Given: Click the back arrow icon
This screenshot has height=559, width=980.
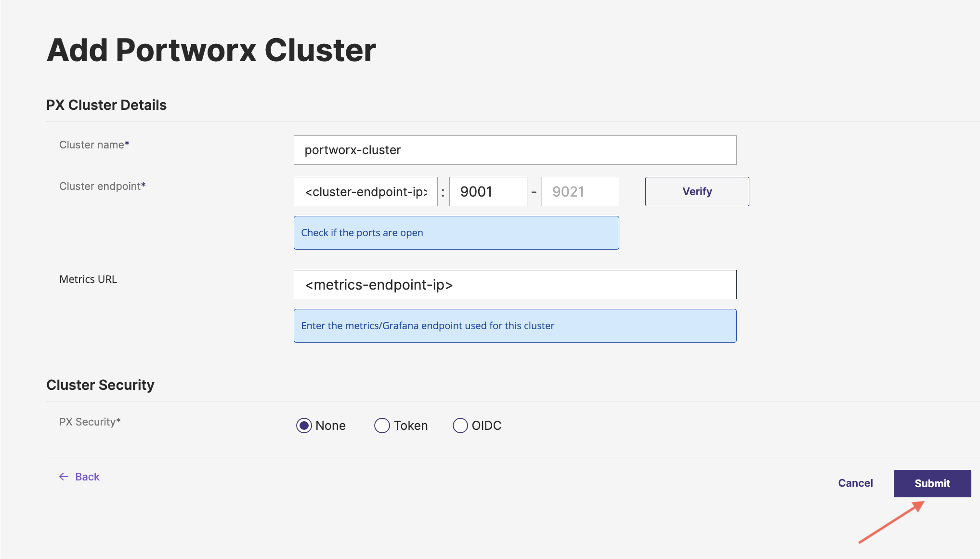Looking at the screenshot, I should coord(64,477).
